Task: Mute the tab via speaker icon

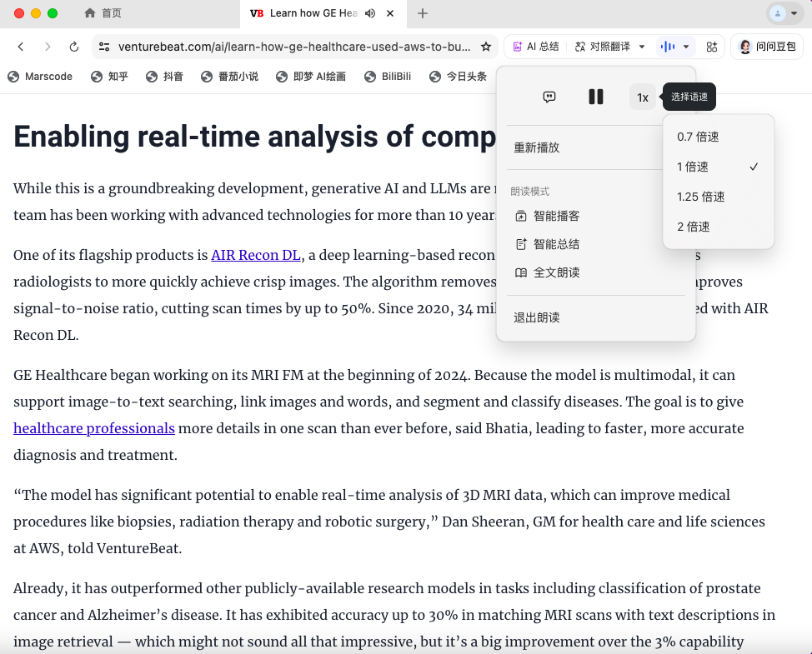Action: pyautogui.click(x=370, y=13)
